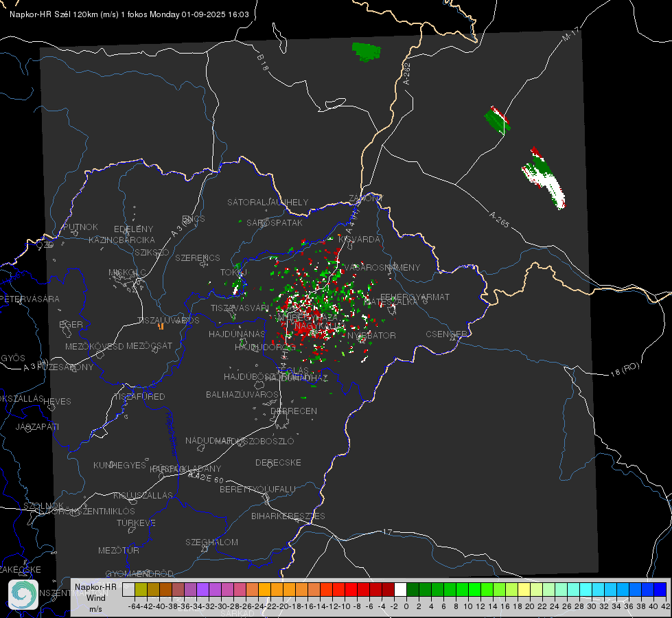Click the DERECSKE town label
Viewport: 672px width, 618px height.
(278, 462)
